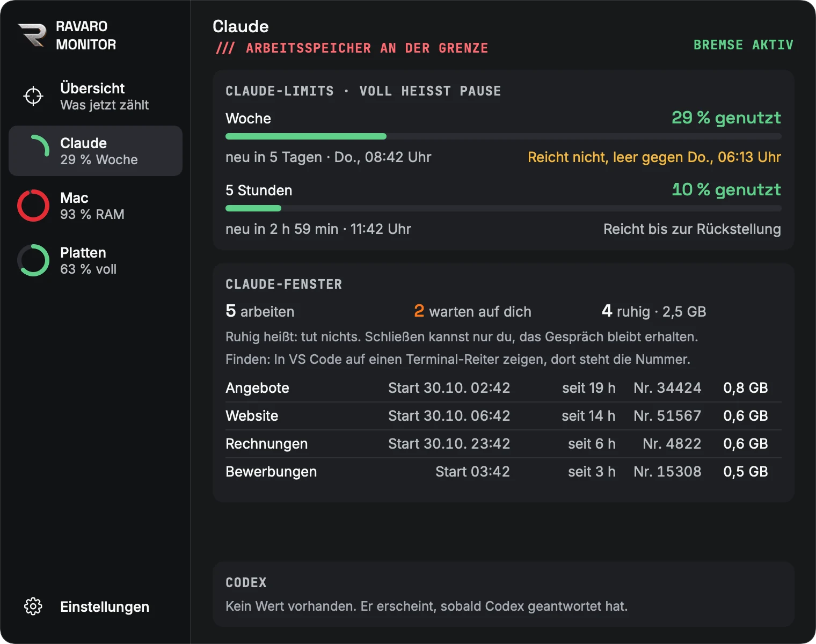Click the '4 ruhig · 2,5 GB' counter
Image resolution: width=816 pixels, height=644 pixels.
pyautogui.click(x=654, y=311)
